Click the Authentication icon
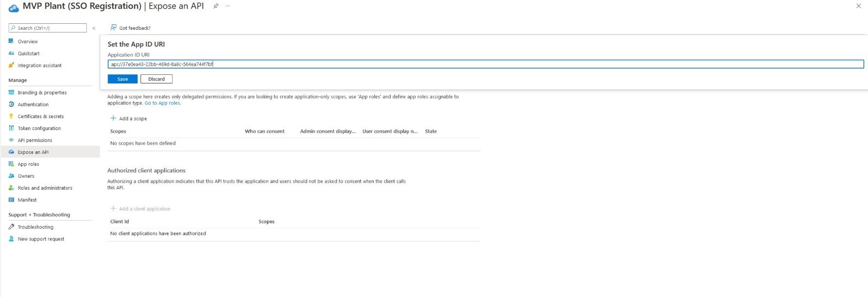 click(11, 104)
